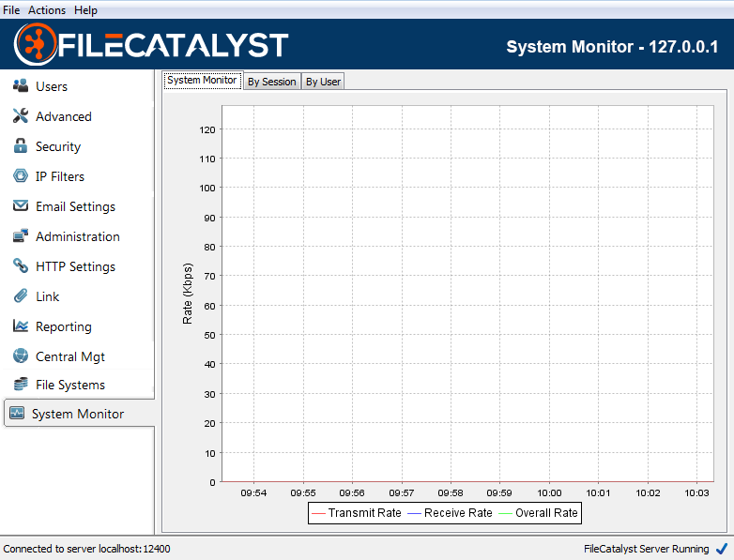Click the Administration computer icon
The image size is (734, 560).
pos(21,235)
